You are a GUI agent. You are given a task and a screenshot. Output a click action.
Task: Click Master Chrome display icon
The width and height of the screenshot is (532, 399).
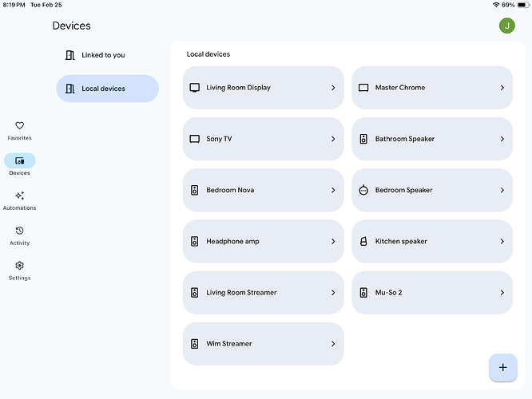pyautogui.click(x=363, y=88)
